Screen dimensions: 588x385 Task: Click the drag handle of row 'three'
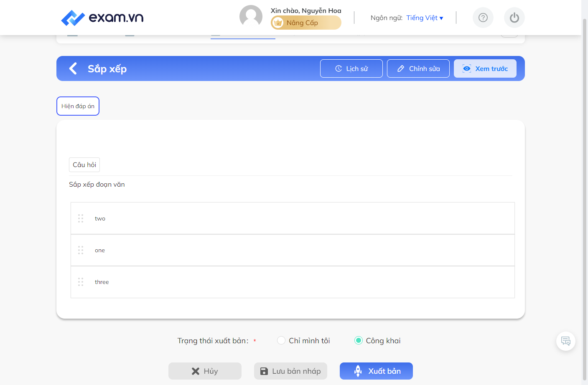tap(81, 282)
